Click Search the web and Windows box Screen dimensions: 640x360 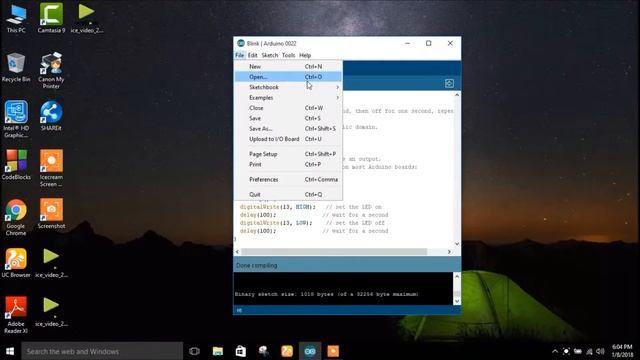pyautogui.click(x=102, y=351)
